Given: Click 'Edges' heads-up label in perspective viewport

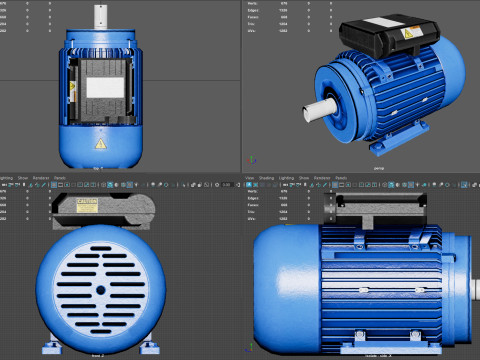Looking at the screenshot, I should tap(253, 10).
